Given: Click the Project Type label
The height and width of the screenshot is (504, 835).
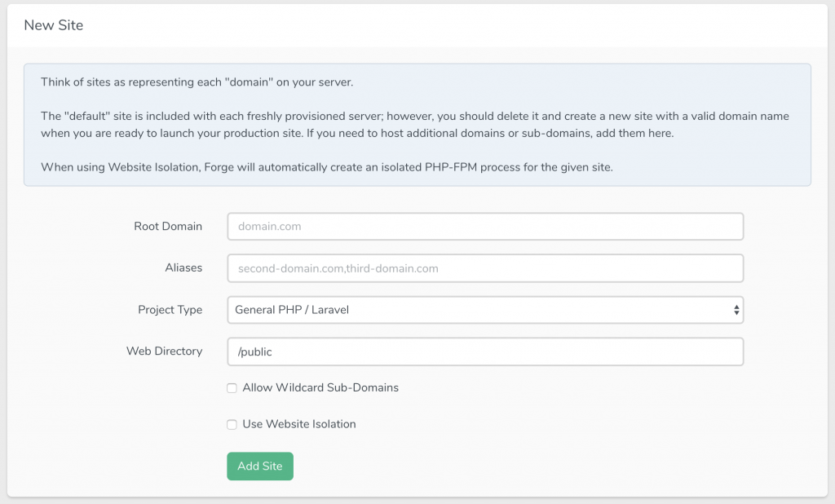Looking at the screenshot, I should pos(170,310).
